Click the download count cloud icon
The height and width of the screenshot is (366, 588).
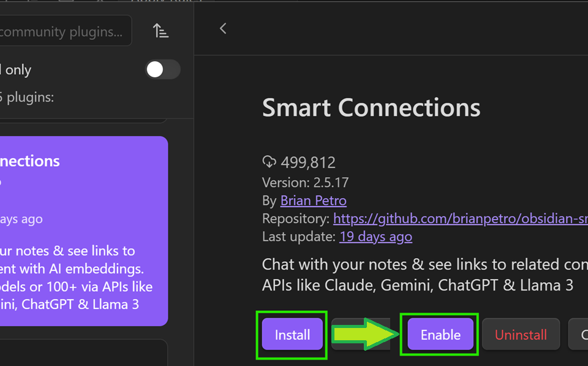pyautogui.click(x=269, y=162)
